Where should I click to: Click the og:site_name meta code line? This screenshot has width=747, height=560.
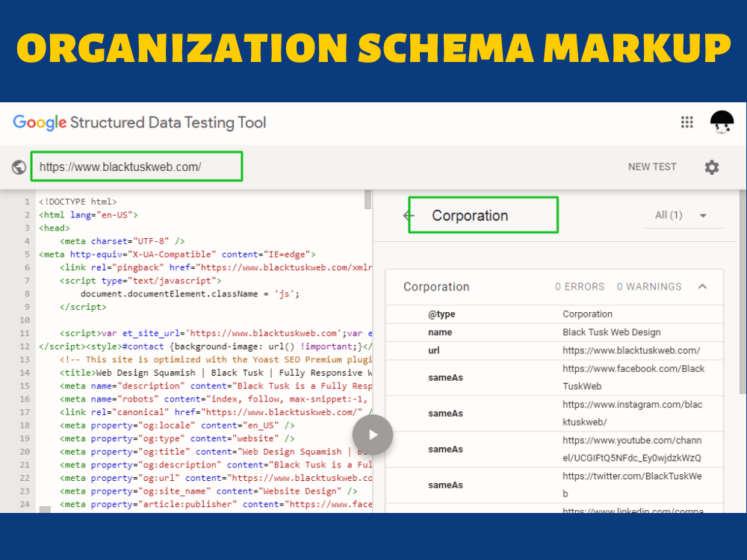(208, 491)
